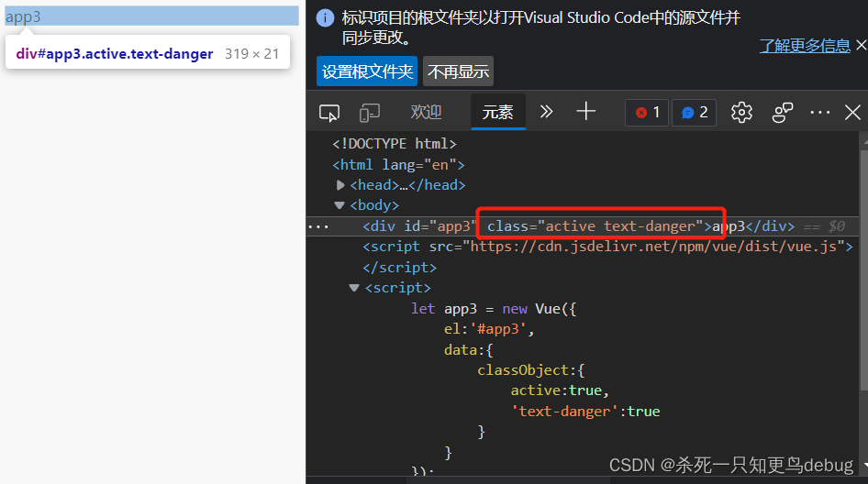Open the three-dot customize menu
The image size is (868, 484).
[820, 112]
